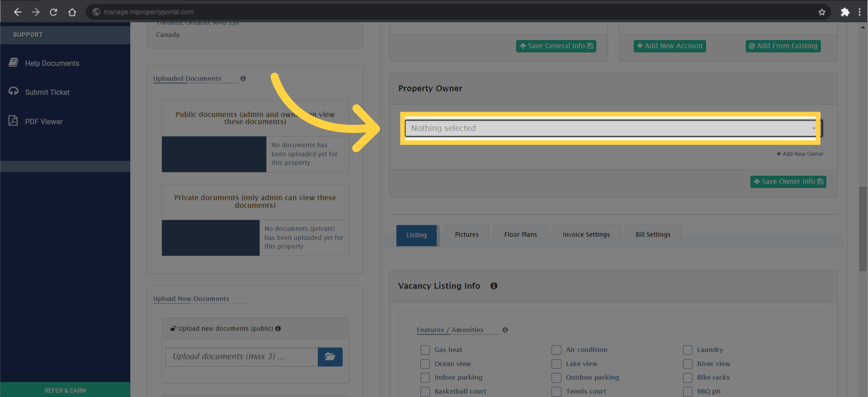The image size is (868, 397).
Task: Check the Laundry checkbox
Action: click(x=688, y=350)
